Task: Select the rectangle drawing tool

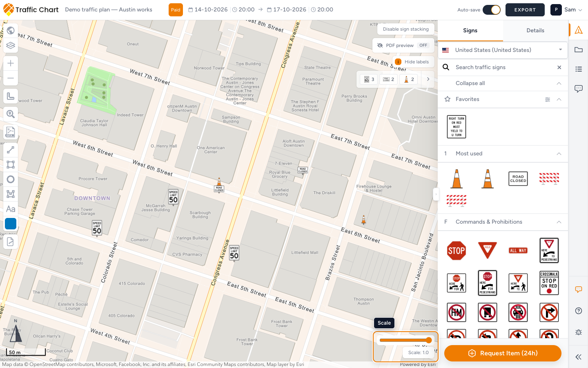Action: (11, 165)
